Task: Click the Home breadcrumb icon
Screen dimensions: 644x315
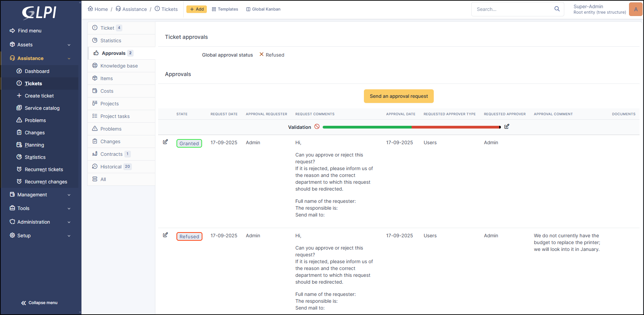Action: 90,9
